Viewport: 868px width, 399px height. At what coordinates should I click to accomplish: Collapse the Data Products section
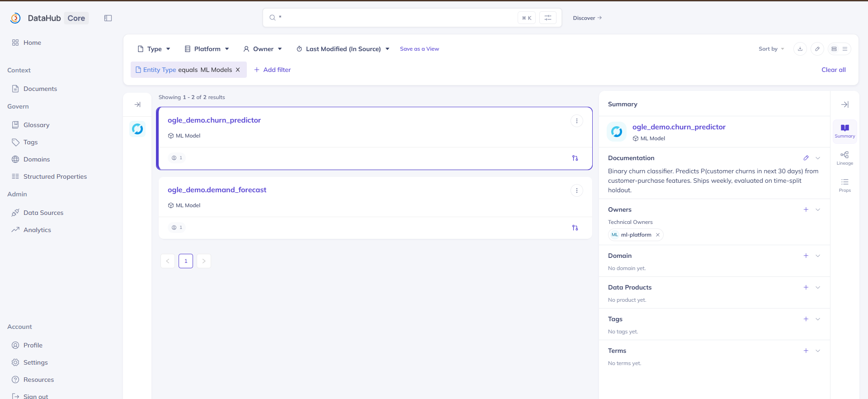[x=818, y=287]
